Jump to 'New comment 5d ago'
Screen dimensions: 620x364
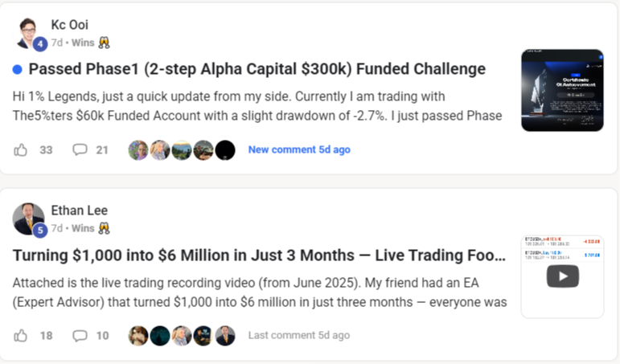pyautogui.click(x=298, y=149)
